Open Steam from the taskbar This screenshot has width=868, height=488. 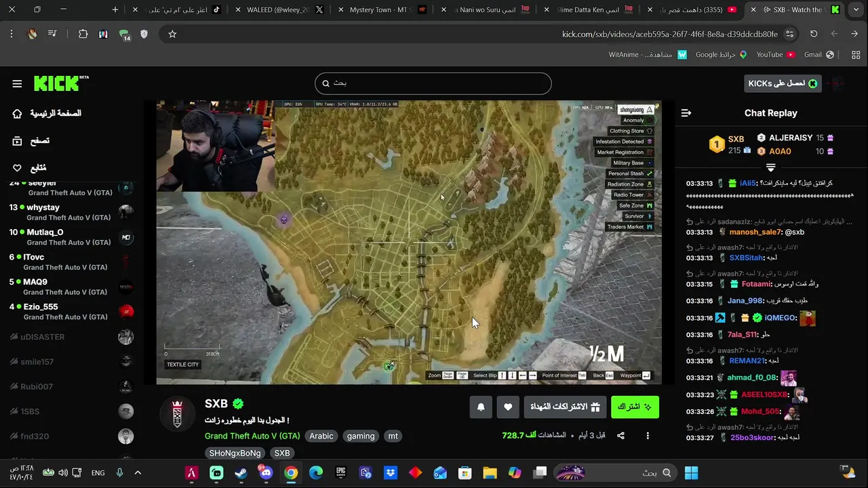[241, 472]
